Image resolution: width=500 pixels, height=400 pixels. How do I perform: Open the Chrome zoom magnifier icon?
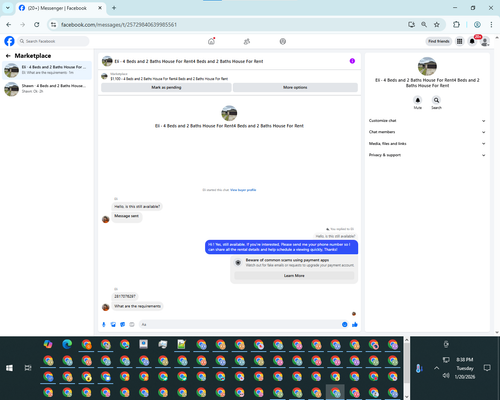(424, 24)
